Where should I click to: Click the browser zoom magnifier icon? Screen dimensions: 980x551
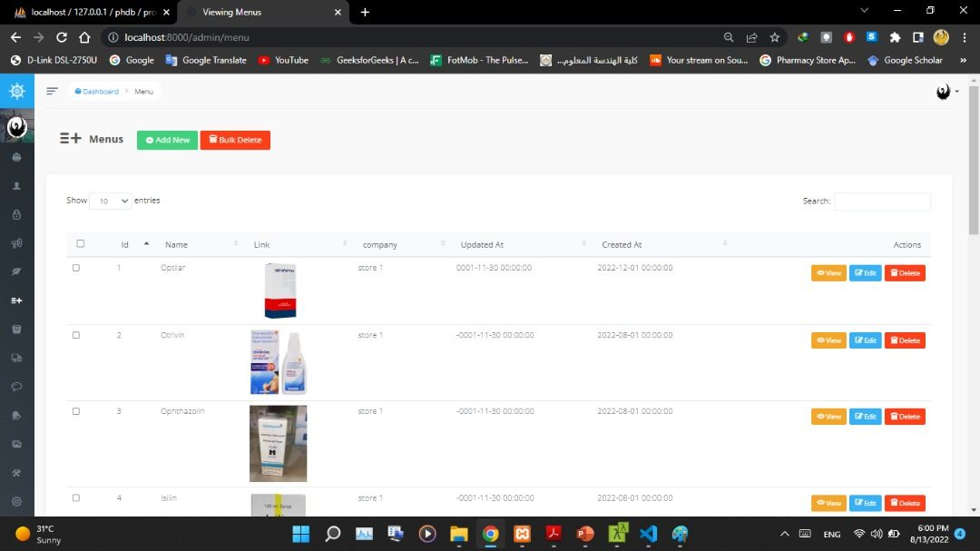pos(728,37)
